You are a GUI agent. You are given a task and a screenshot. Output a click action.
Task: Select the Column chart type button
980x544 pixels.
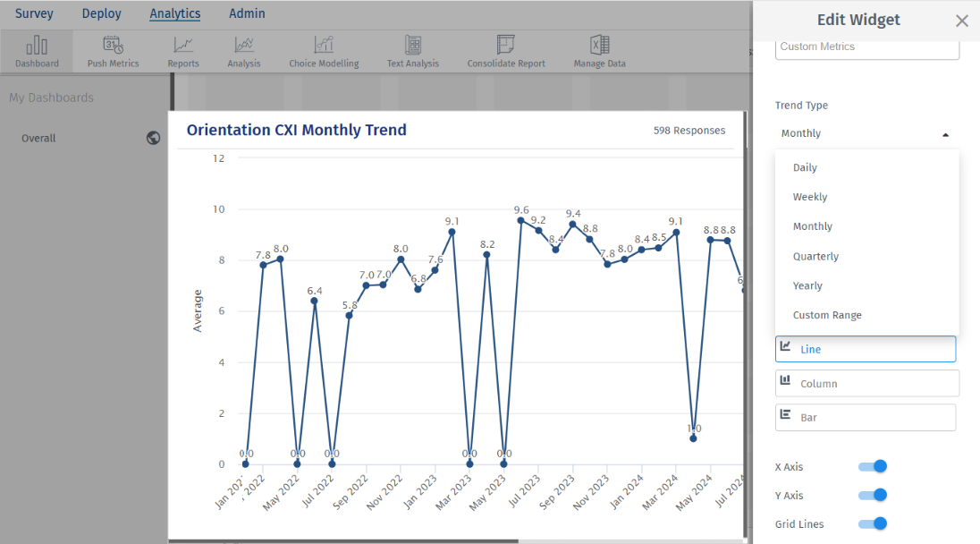tap(866, 383)
